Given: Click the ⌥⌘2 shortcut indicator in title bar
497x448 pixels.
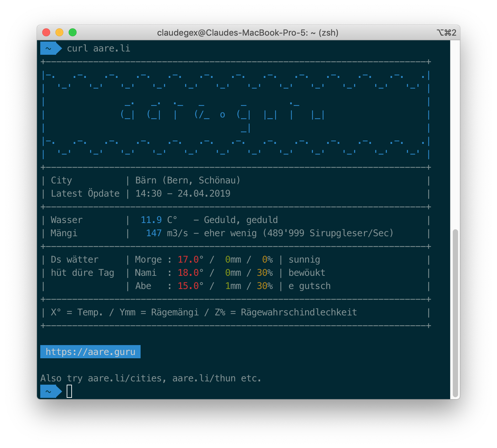Looking at the screenshot, I should [x=447, y=33].
